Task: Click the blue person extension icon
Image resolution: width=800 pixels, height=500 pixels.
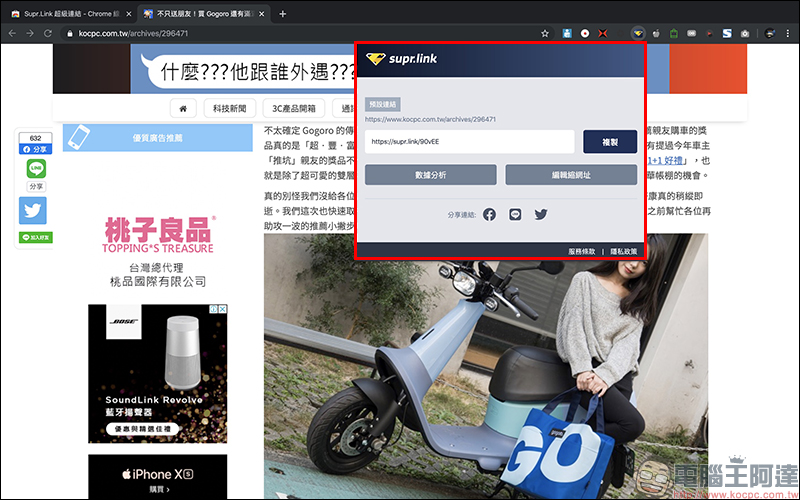Action: (x=567, y=34)
